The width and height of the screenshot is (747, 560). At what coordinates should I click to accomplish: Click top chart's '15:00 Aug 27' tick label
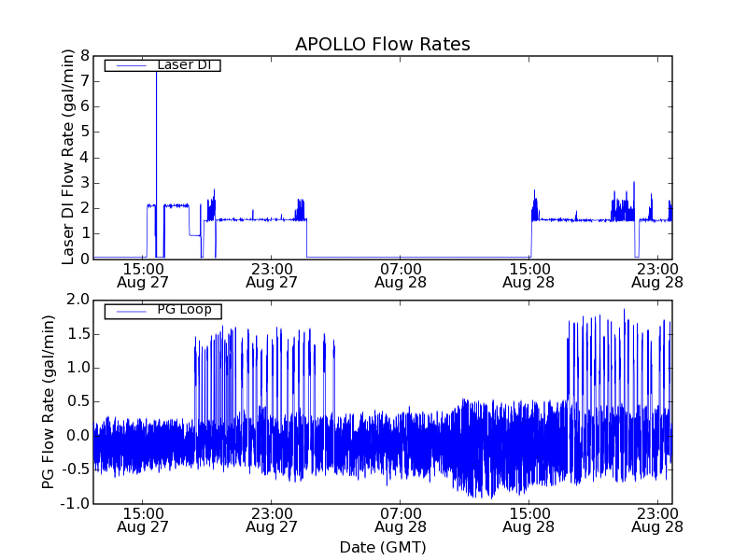click(x=143, y=276)
